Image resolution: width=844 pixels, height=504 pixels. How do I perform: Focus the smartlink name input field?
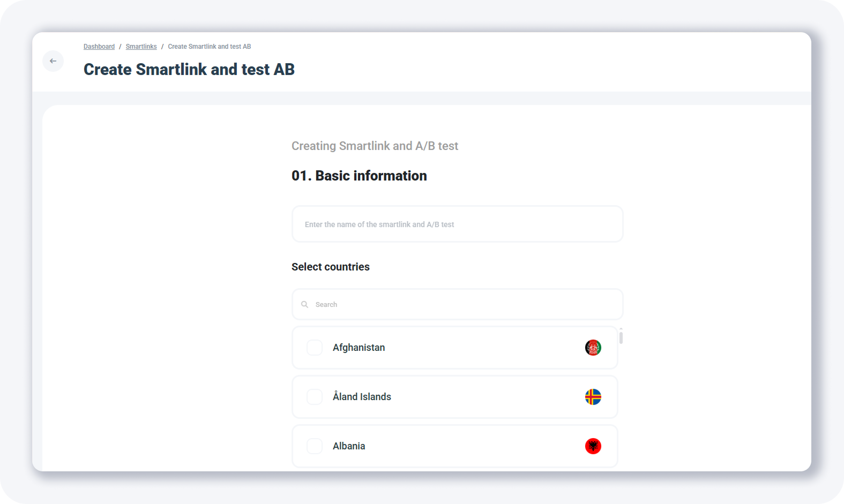tap(457, 224)
